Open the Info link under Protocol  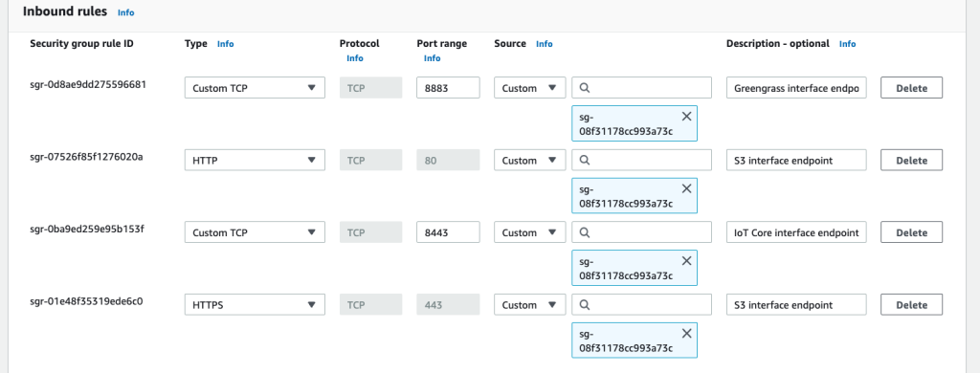coord(355,58)
